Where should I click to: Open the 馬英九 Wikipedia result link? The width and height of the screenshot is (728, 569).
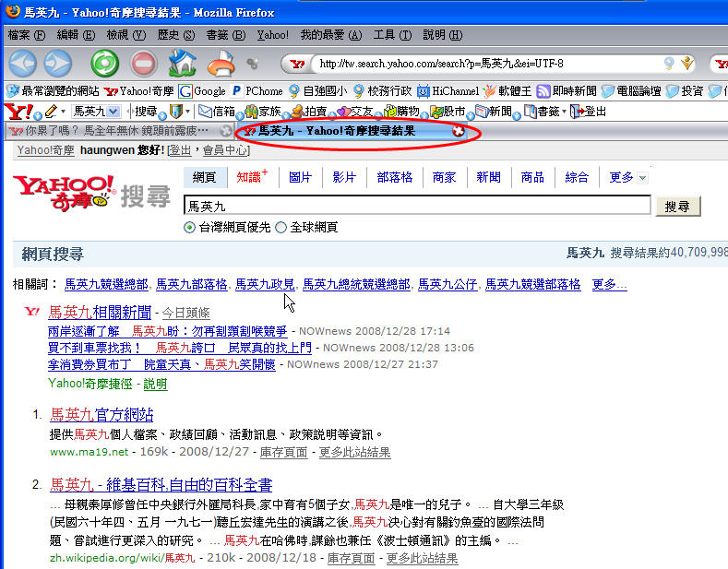[x=161, y=485]
